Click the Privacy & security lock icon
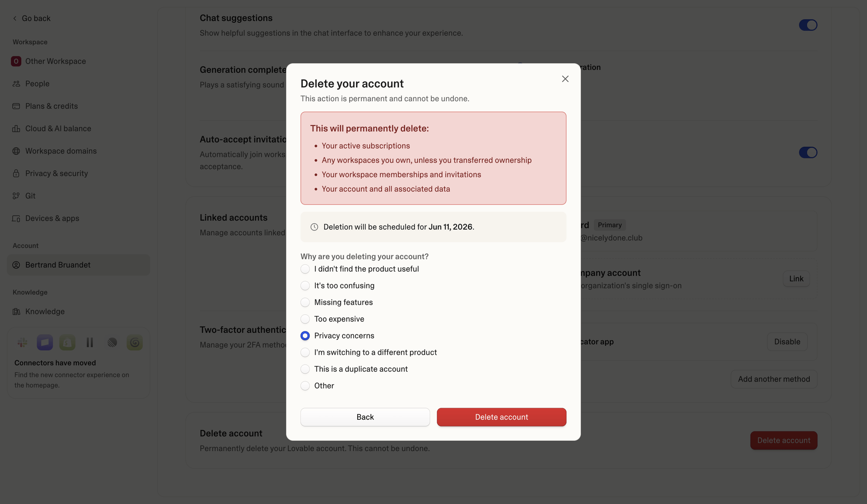The image size is (867, 504). pos(16,173)
